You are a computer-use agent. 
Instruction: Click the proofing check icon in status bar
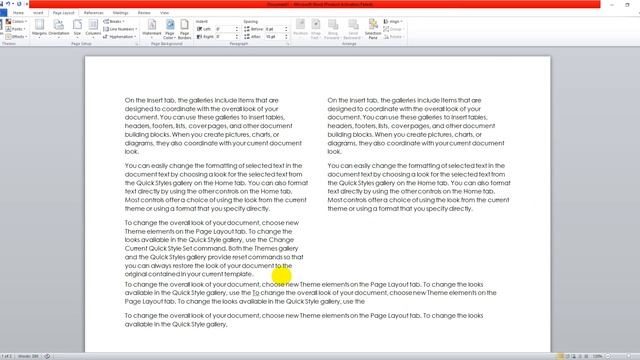[47, 356]
